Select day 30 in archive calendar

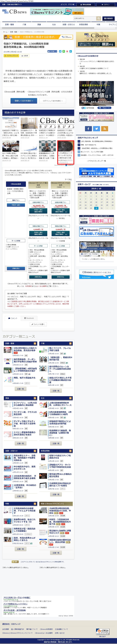[96, 208]
